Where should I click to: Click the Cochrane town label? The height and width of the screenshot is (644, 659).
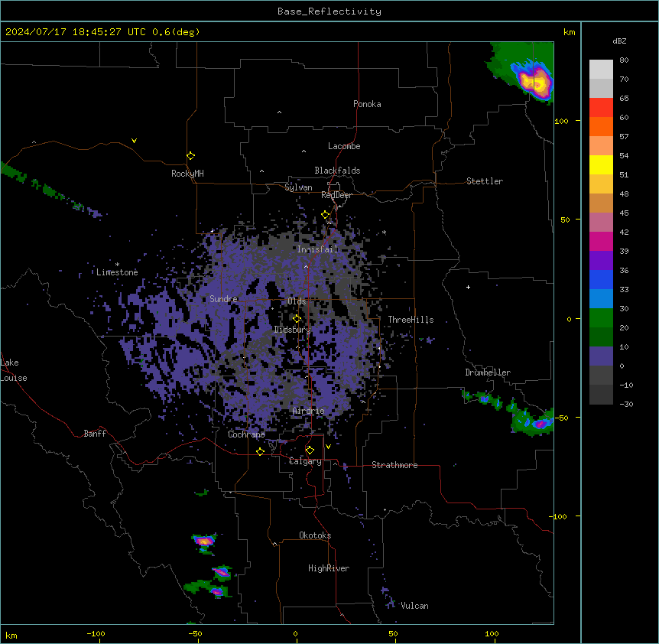tap(246, 434)
